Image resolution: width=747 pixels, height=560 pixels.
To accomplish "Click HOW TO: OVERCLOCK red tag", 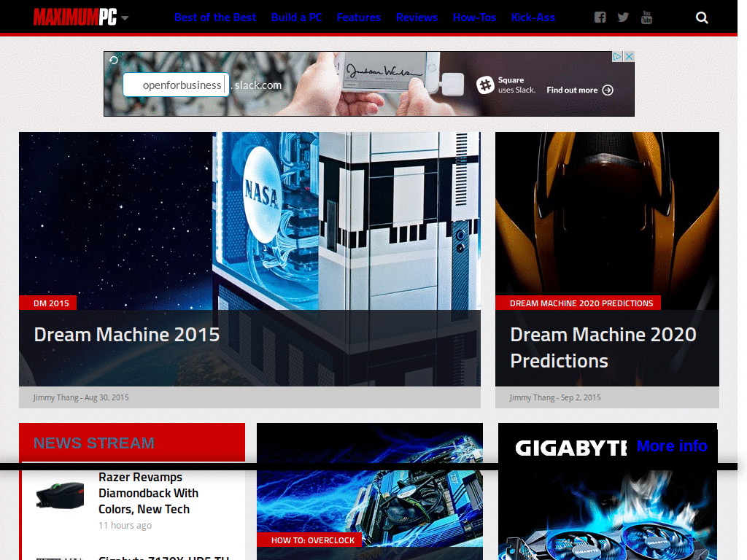I will (309, 540).
